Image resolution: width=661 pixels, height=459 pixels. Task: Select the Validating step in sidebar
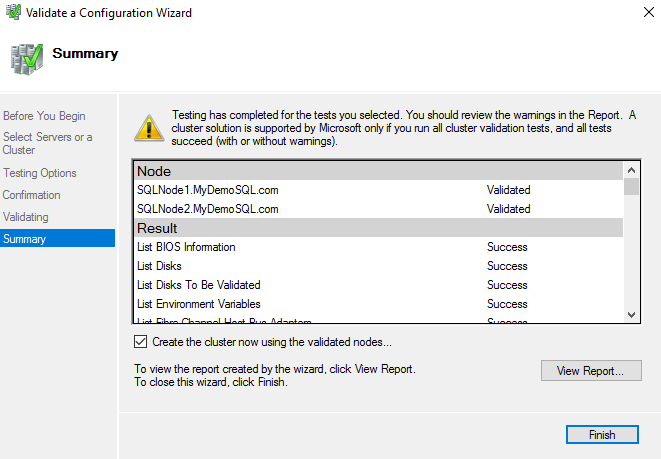tap(26, 217)
